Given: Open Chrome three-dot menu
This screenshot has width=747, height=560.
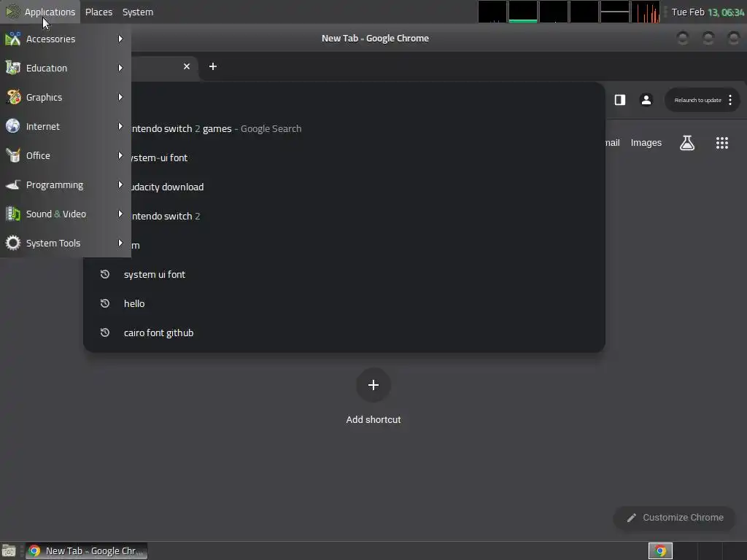Looking at the screenshot, I should [730, 100].
